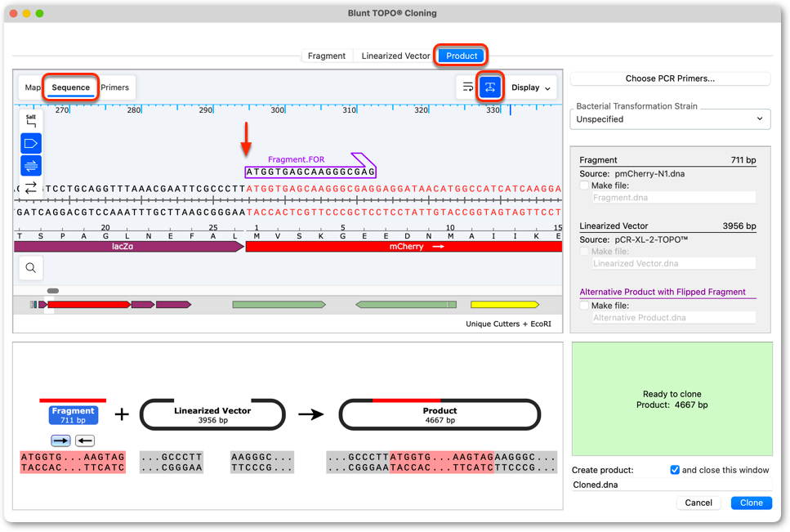Viewport: 790px width, 532px height.
Task: Switch to the Map view tab
Action: 33,87
